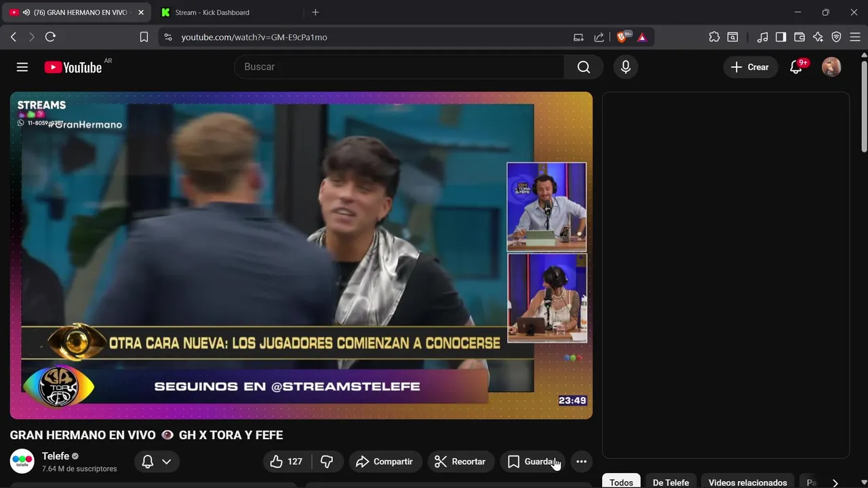Screen dimensions: 868x488
Task: Open the Crear button
Action: click(750, 67)
